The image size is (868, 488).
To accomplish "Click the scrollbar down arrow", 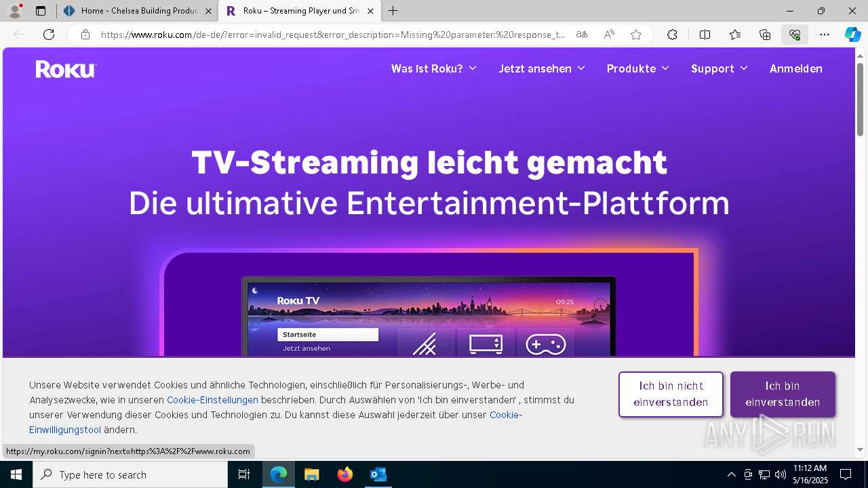I will click(861, 449).
